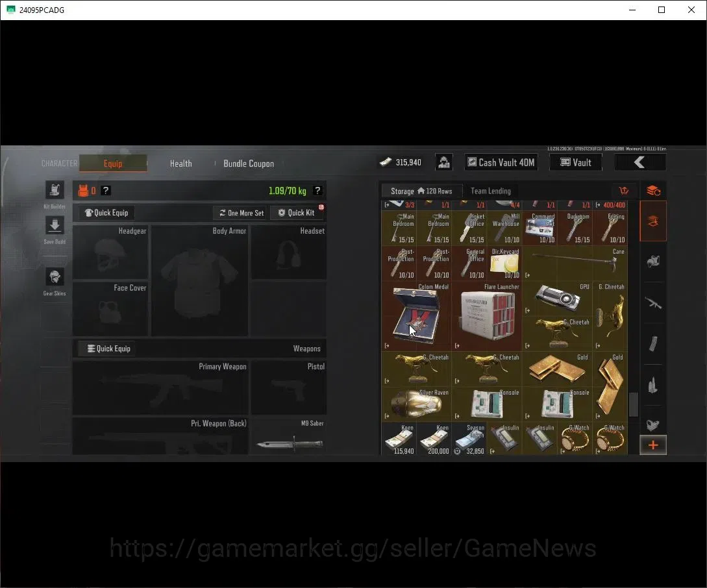Open the Vault button

tap(576, 162)
